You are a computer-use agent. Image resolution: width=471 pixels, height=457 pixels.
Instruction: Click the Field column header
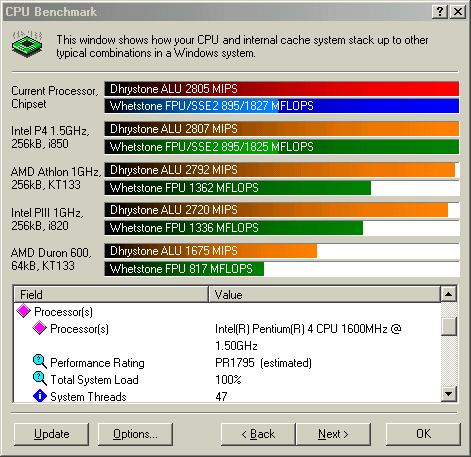(111, 294)
